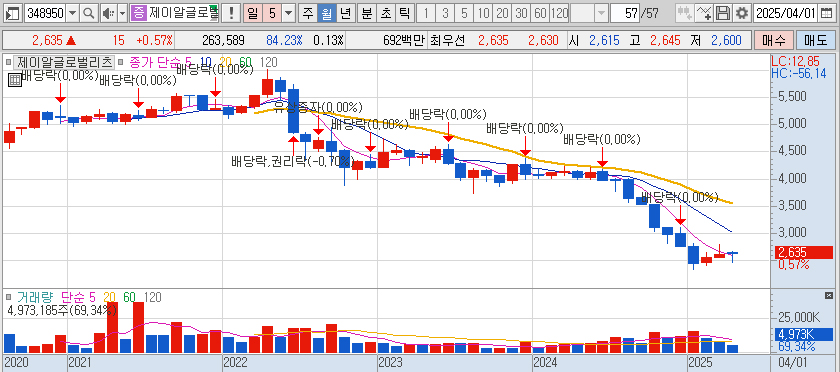This screenshot has width=840, height=372.
Task: Choose the 30 interval preset button
Action: 521,13
